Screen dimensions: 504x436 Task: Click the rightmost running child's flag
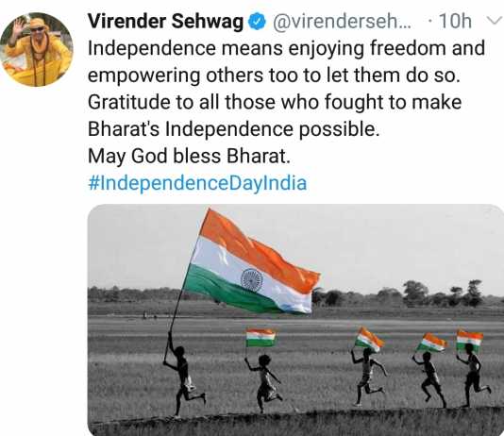coord(470,341)
